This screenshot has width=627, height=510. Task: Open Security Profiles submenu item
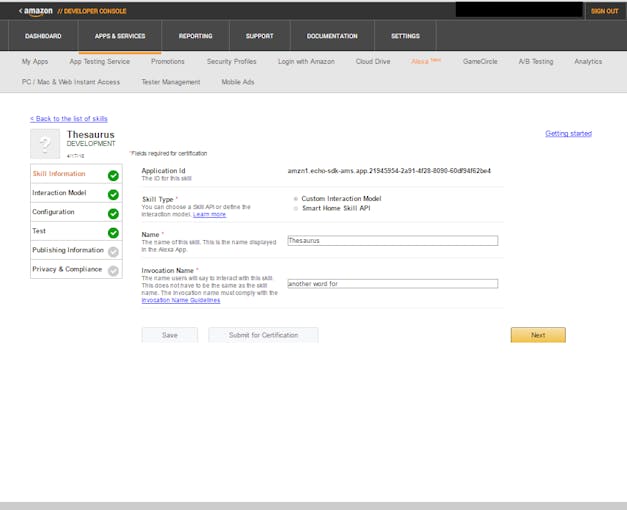pos(232,62)
